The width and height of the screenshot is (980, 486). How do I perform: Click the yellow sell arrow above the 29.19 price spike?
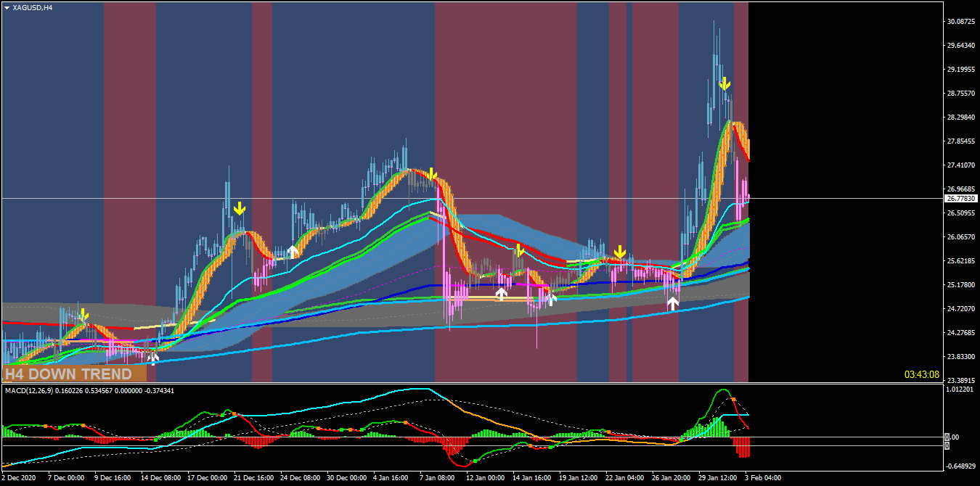[x=724, y=83]
